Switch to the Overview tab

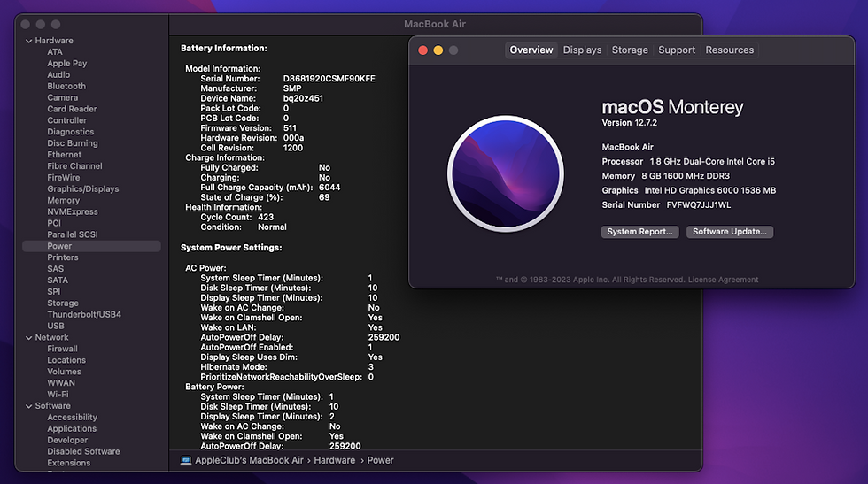(531, 50)
